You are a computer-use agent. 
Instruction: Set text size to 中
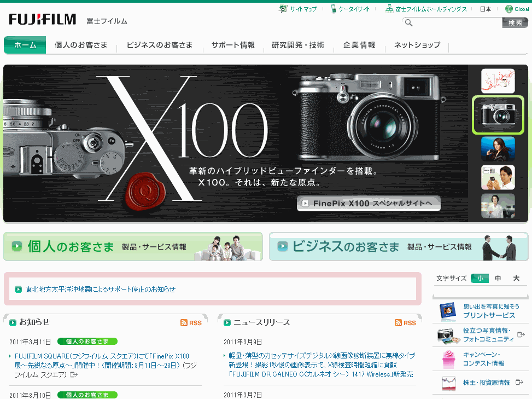click(x=498, y=278)
